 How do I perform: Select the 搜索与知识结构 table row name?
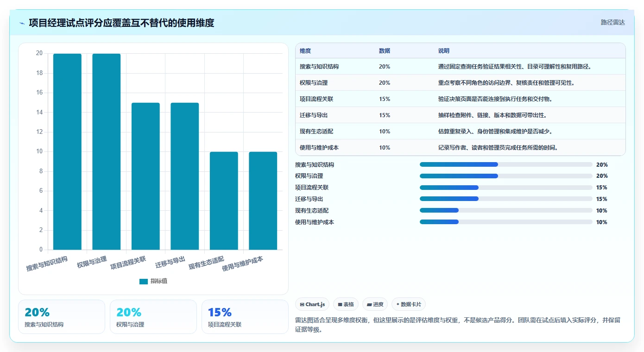[x=319, y=67]
